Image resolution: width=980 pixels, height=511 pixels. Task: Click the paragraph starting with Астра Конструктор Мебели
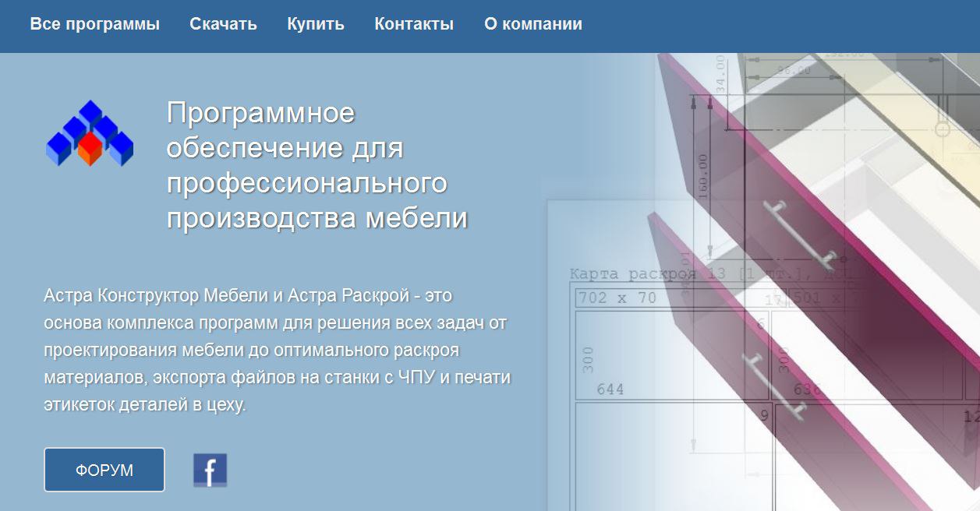tap(278, 351)
